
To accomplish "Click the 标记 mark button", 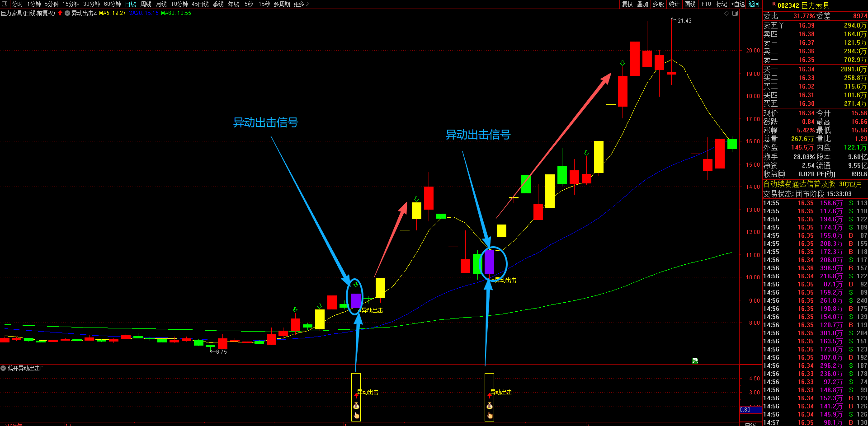I will pos(722,4).
